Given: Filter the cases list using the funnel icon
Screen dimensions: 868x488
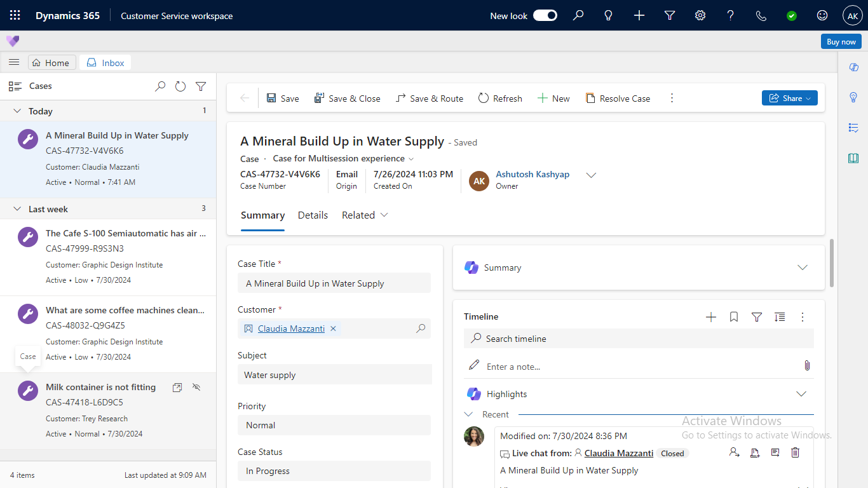Looking at the screenshot, I should tap(201, 86).
